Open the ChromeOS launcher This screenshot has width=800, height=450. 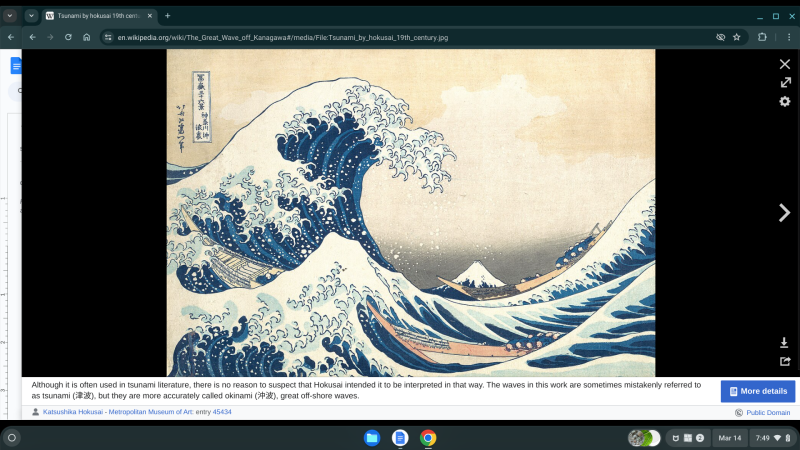click(x=12, y=438)
